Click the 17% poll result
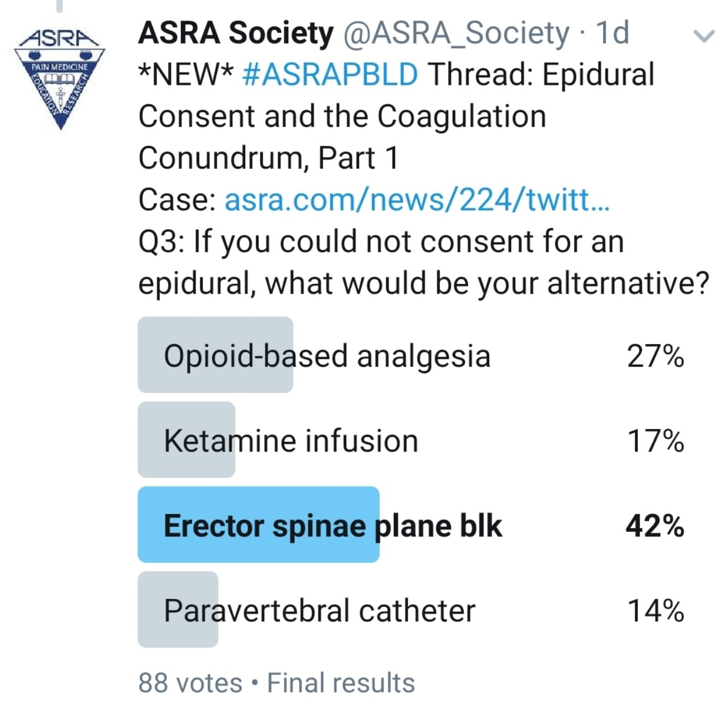This screenshot has height=712, width=728. pyautogui.click(x=655, y=441)
